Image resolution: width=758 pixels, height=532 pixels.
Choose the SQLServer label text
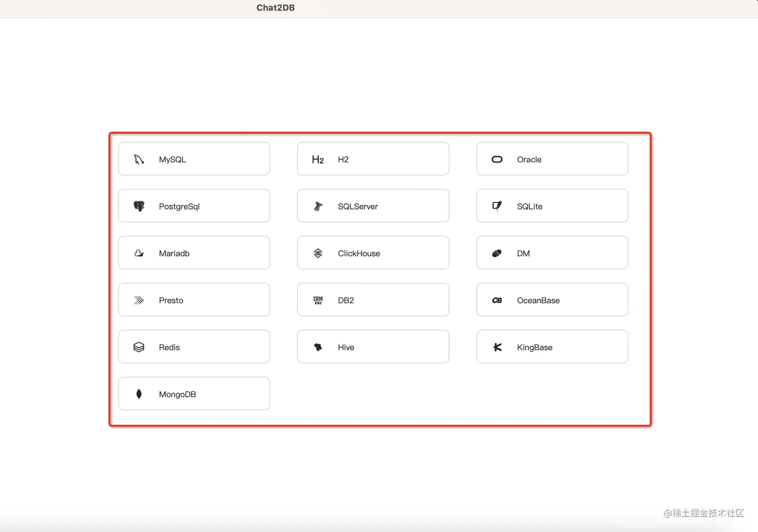click(x=358, y=206)
